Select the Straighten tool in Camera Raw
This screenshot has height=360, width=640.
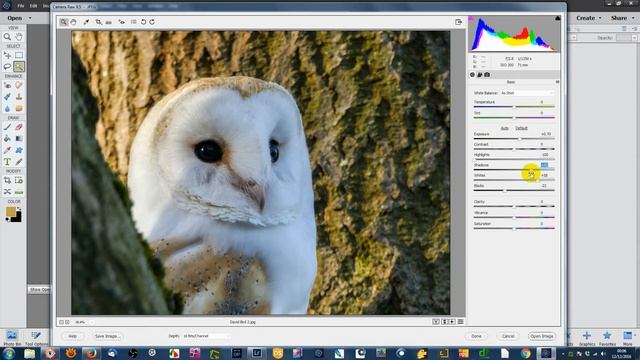click(x=109, y=22)
